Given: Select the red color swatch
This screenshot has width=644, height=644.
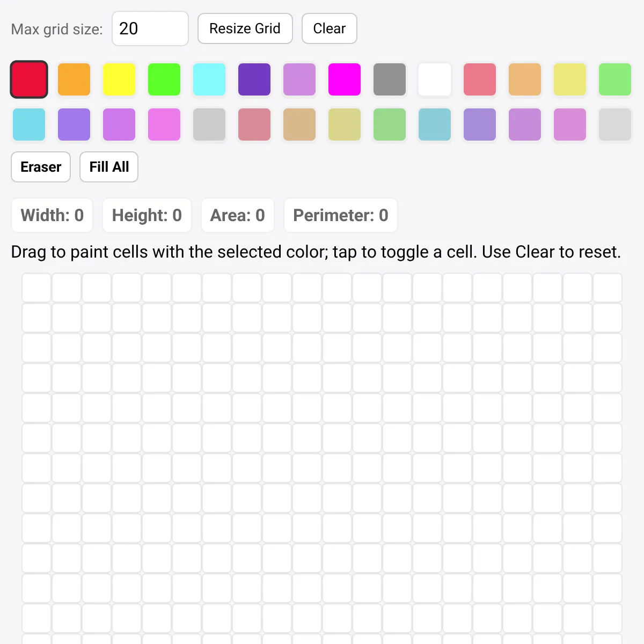Looking at the screenshot, I should pyautogui.click(x=29, y=79).
